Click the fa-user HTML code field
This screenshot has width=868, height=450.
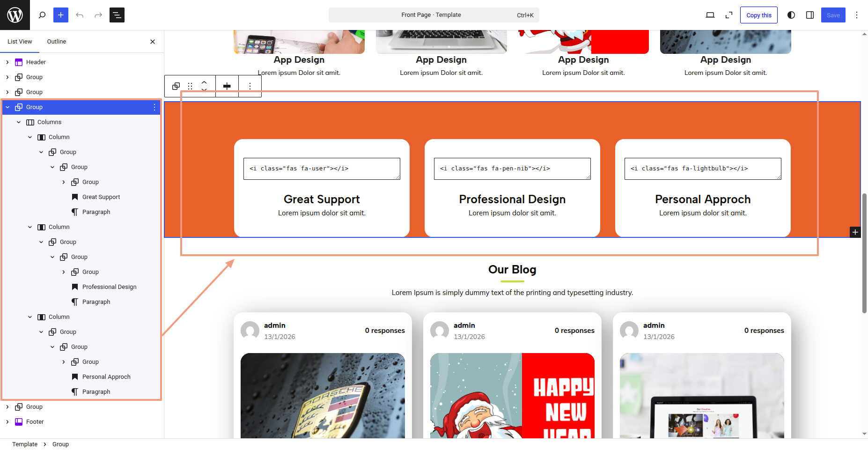[322, 169]
